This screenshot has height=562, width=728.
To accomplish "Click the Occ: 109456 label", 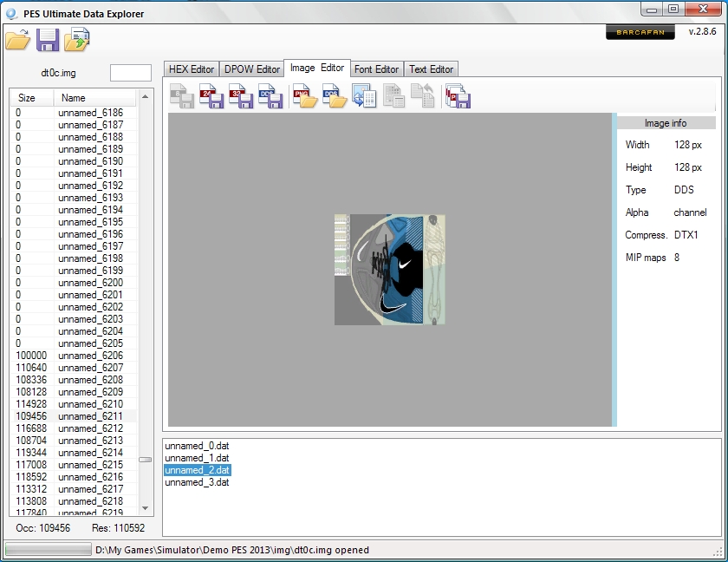I will [42, 528].
